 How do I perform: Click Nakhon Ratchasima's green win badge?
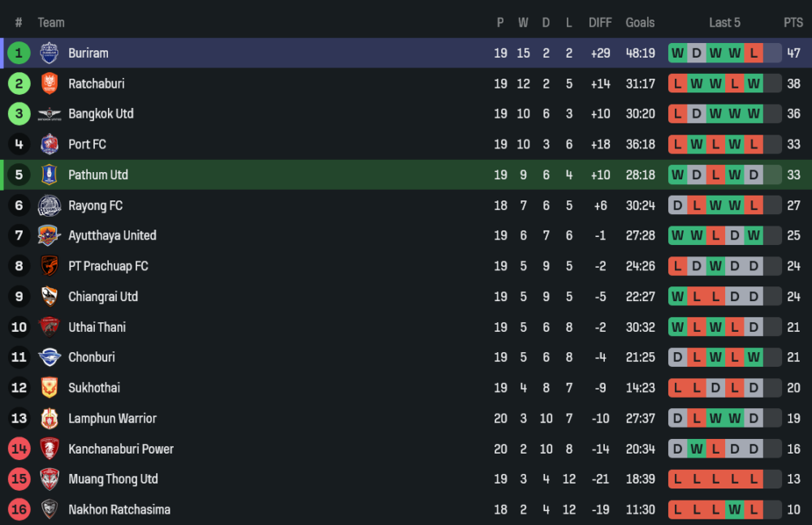click(x=735, y=510)
